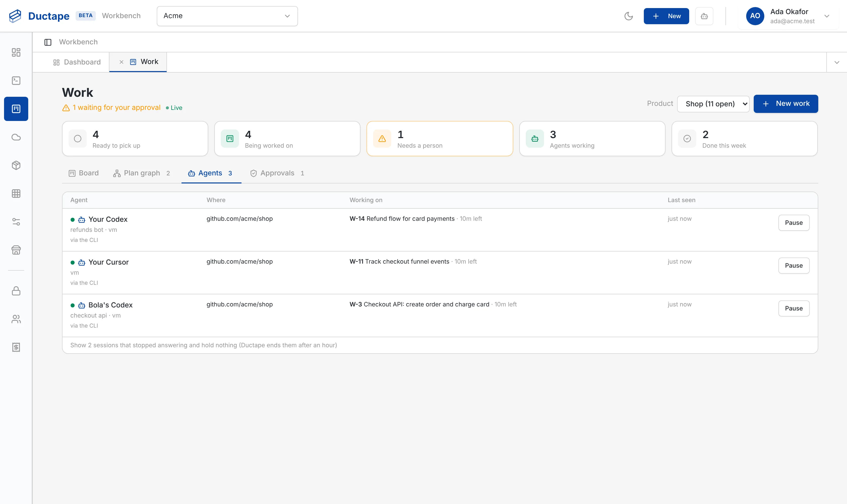The image size is (847, 504).
Task: Close the Work tab
Action: pos(121,62)
